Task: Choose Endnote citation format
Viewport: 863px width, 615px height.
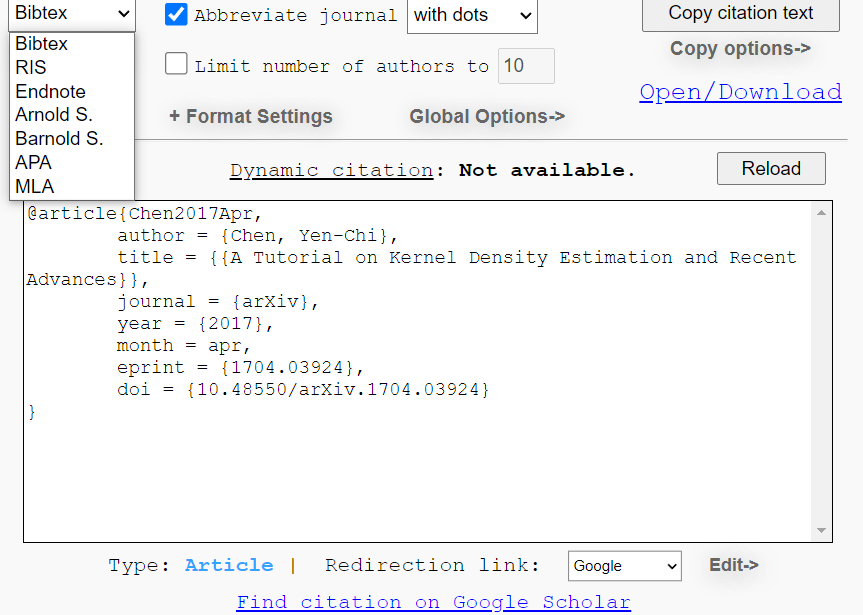Action: 50,91
